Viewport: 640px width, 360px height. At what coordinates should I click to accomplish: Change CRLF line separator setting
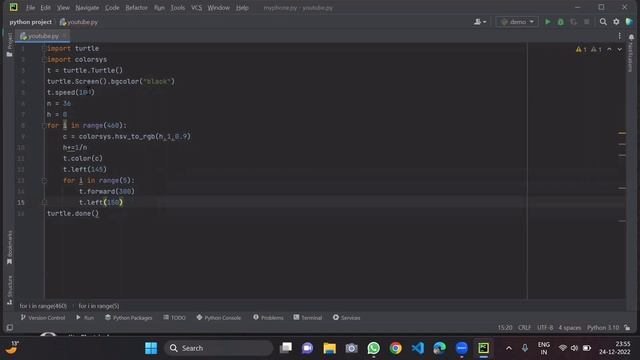524,328
